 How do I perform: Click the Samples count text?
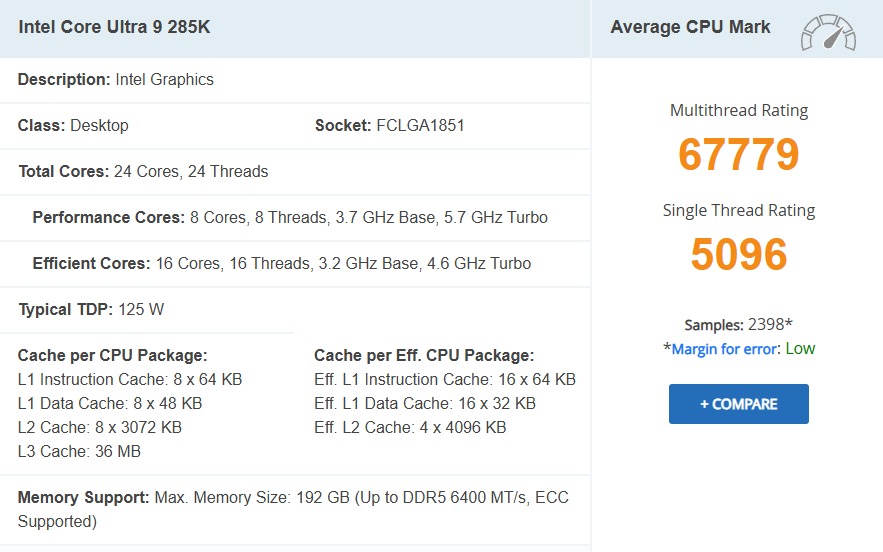coord(738,325)
